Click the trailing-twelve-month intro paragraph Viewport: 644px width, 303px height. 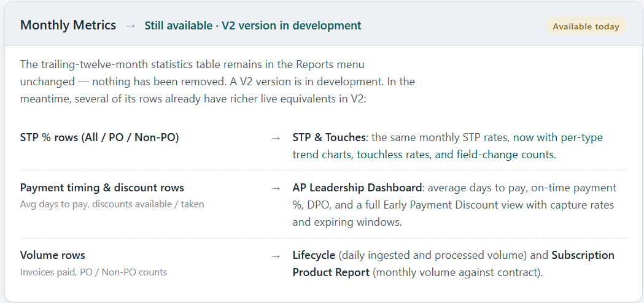pos(217,82)
